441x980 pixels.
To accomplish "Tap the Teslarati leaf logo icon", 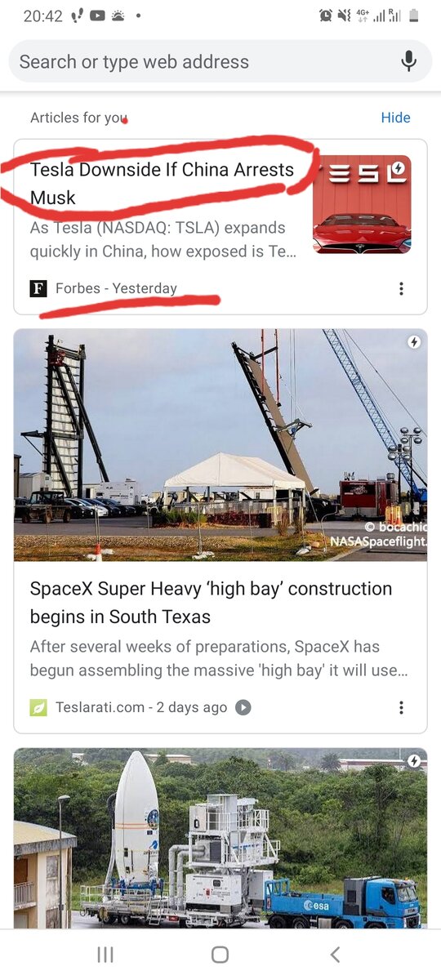I will point(38,707).
